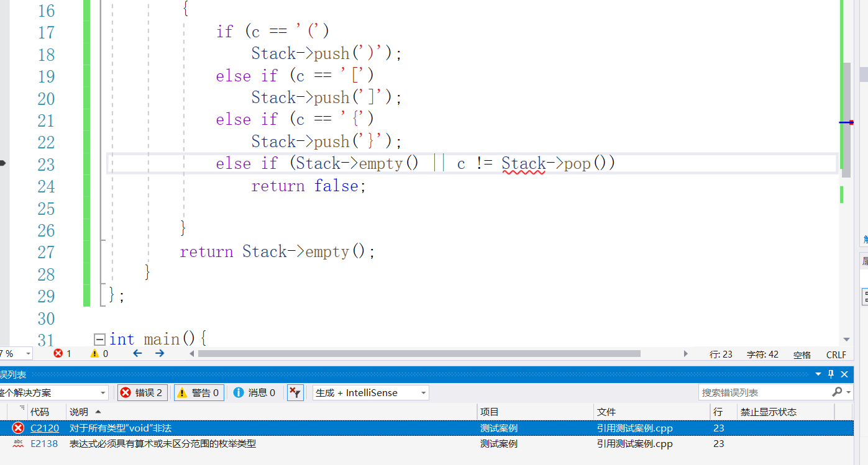Click the 行: 23 status indicator

point(721,354)
